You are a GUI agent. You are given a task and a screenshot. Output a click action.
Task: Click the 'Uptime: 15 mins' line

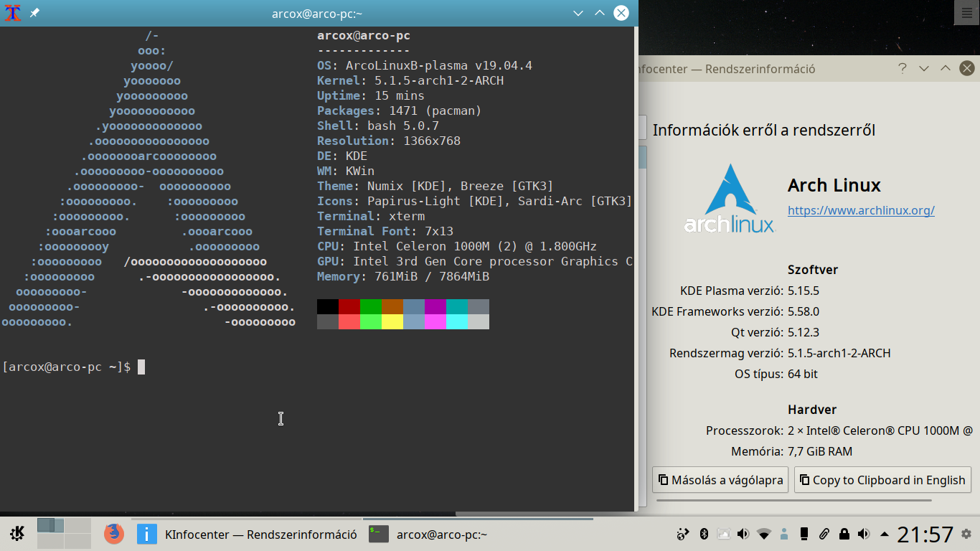pyautogui.click(x=371, y=95)
